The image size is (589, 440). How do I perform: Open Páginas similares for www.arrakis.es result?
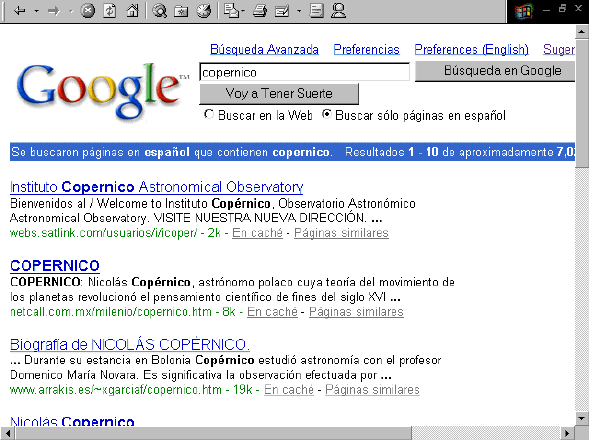372,390
